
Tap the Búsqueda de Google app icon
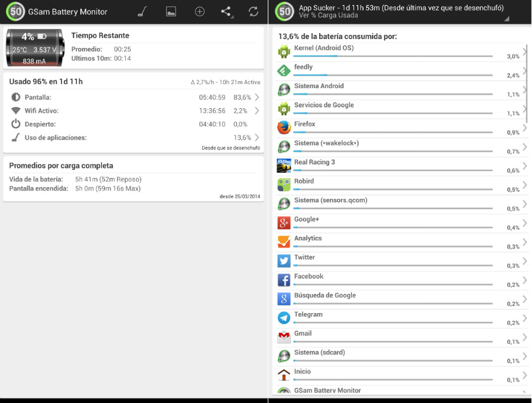tap(284, 299)
